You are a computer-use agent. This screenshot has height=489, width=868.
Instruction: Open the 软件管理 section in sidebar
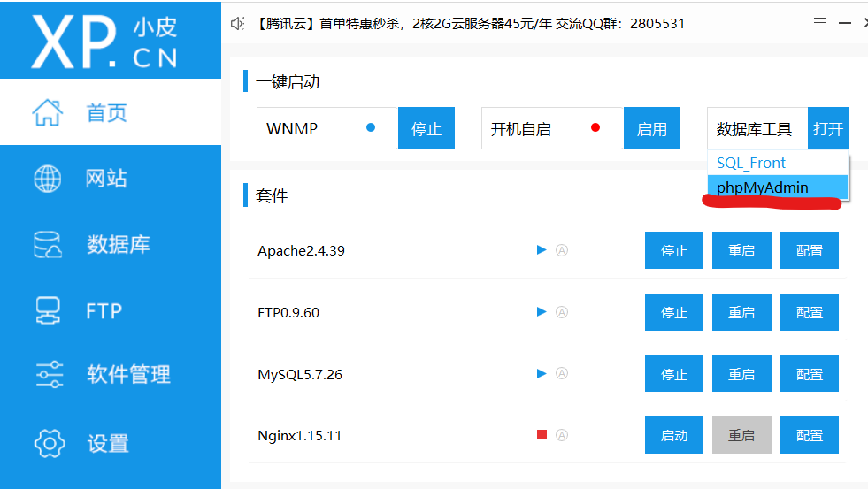point(111,375)
